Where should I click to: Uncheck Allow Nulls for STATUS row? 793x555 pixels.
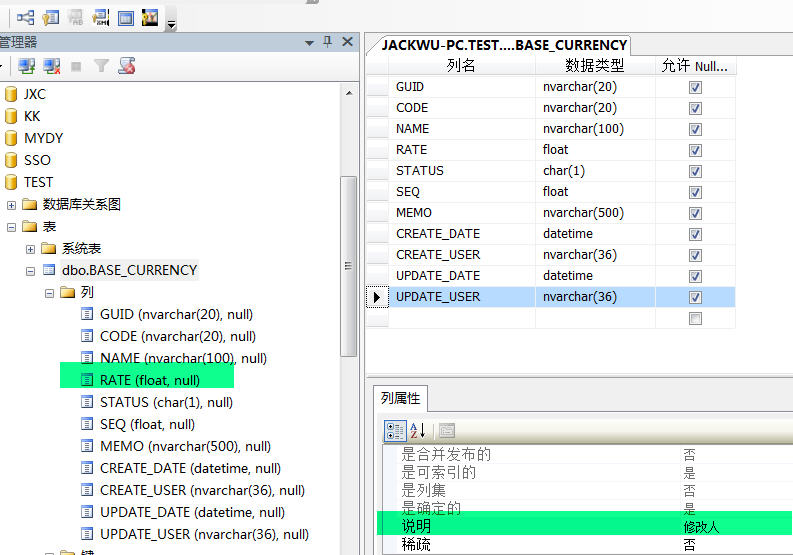(695, 172)
